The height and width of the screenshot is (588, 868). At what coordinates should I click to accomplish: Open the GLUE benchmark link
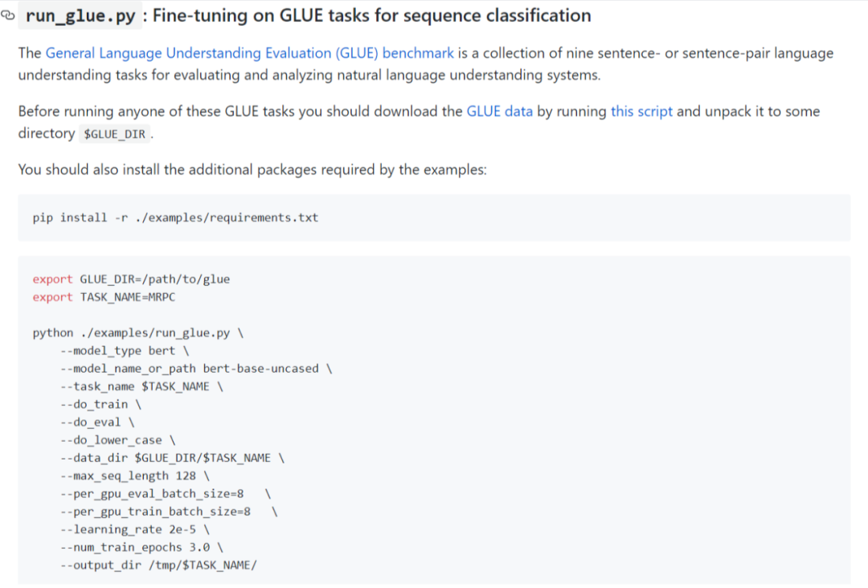(249, 53)
